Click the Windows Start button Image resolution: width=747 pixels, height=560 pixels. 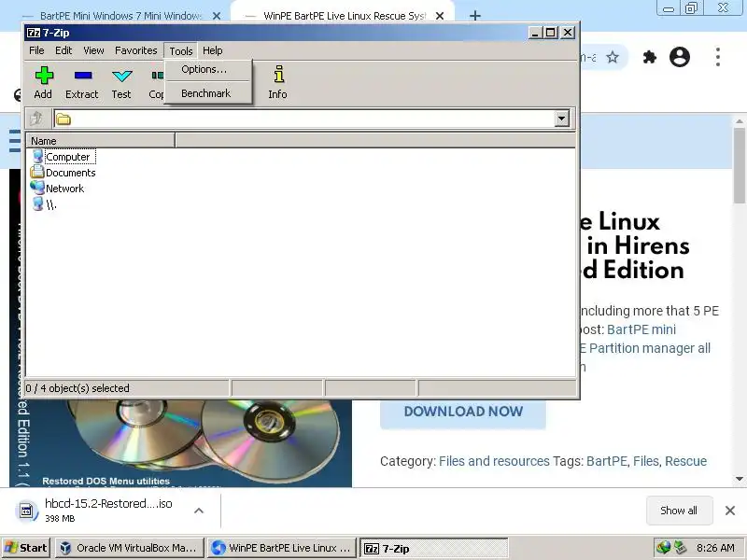pyautogui.click(x=25, y=548)
